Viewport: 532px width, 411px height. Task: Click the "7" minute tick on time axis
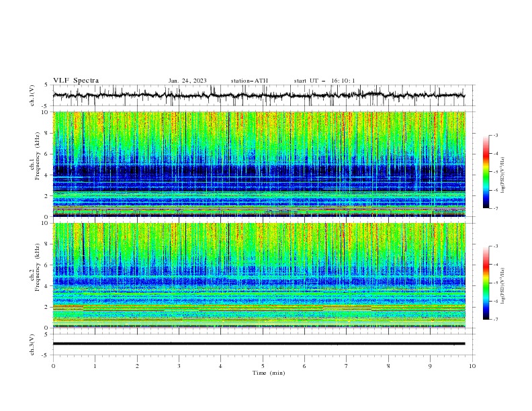tap(347, 366)
